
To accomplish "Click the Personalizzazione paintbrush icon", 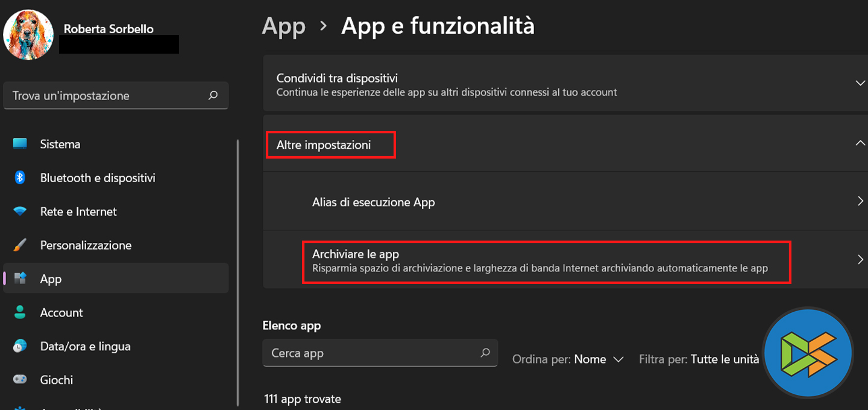I will click(x=20, y=245).
